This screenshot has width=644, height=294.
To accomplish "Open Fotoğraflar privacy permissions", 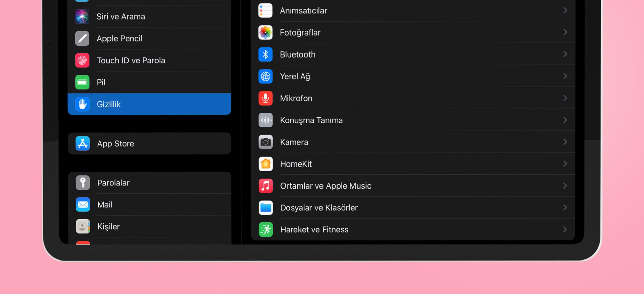I will [x=413, y=32].
